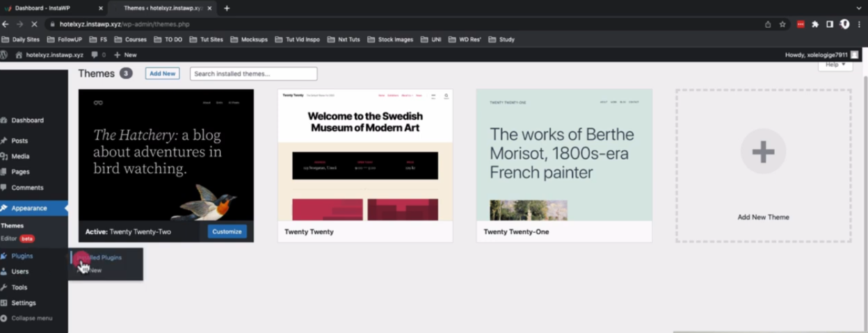Image resolution: width=868 pixels, height=333 pixels.
Task: Open the Mockups bookmark folder
Action: 249,40
